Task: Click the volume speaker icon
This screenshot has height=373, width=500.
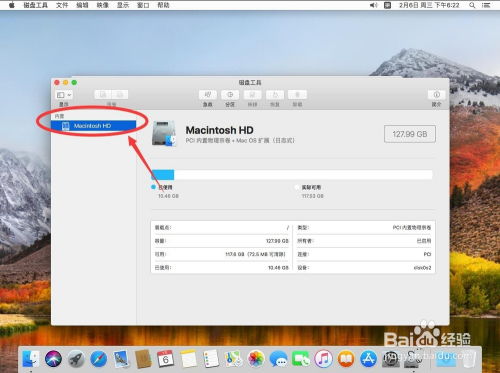Action: click(374, 5)
